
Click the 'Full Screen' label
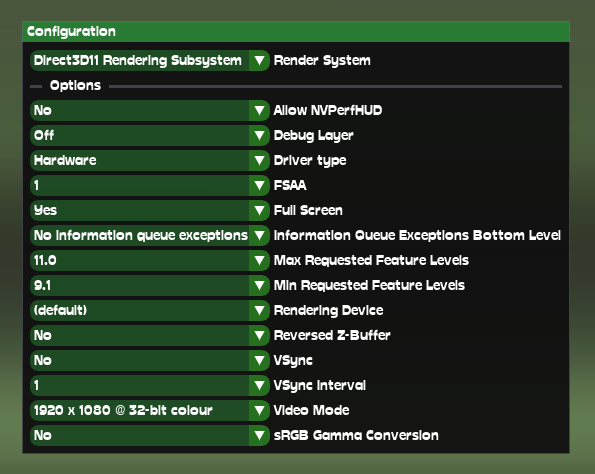[308, 210]
